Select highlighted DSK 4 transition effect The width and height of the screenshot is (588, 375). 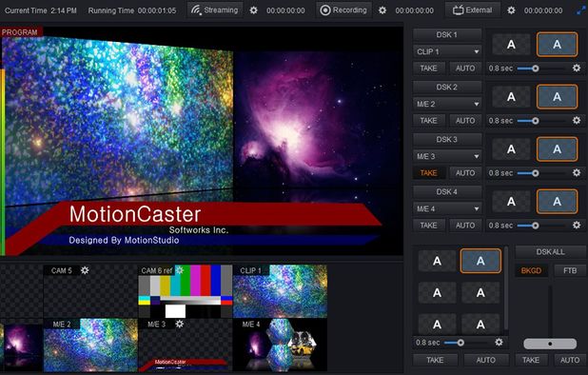[x=557, y=202]
